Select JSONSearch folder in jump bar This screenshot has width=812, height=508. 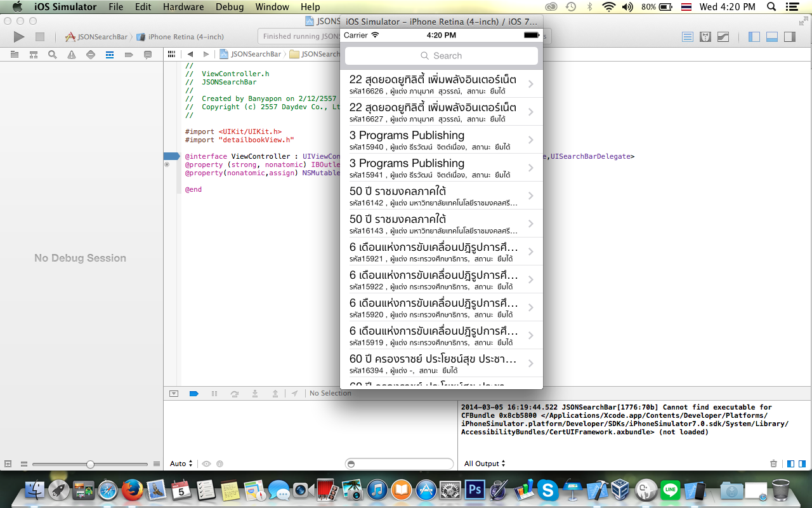point(315,54)
